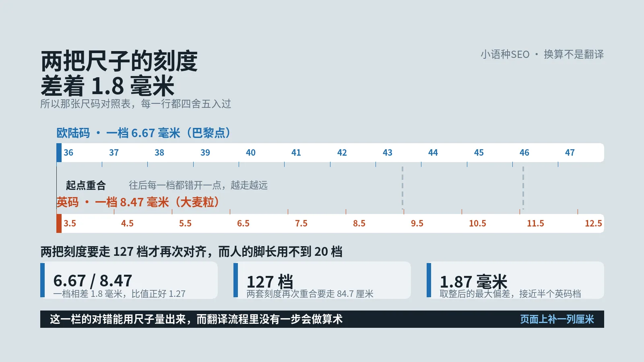Viewport: 644px width, 362px height.
Task: Click EU size 38 on the ruler
Action: tap(159, 153)
